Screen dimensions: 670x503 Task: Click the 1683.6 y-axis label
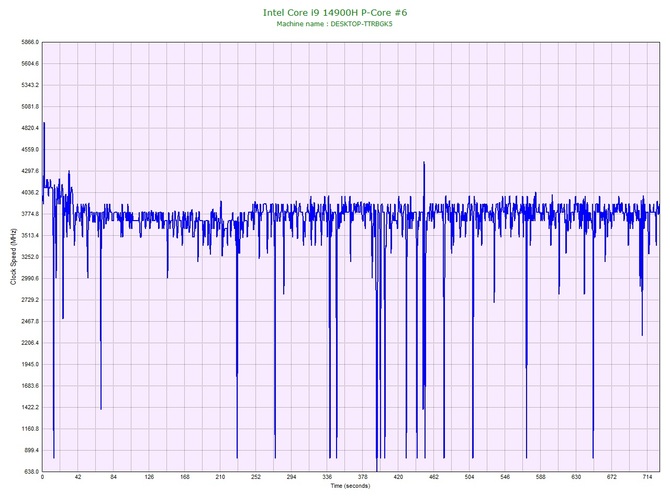click(30, 386)
